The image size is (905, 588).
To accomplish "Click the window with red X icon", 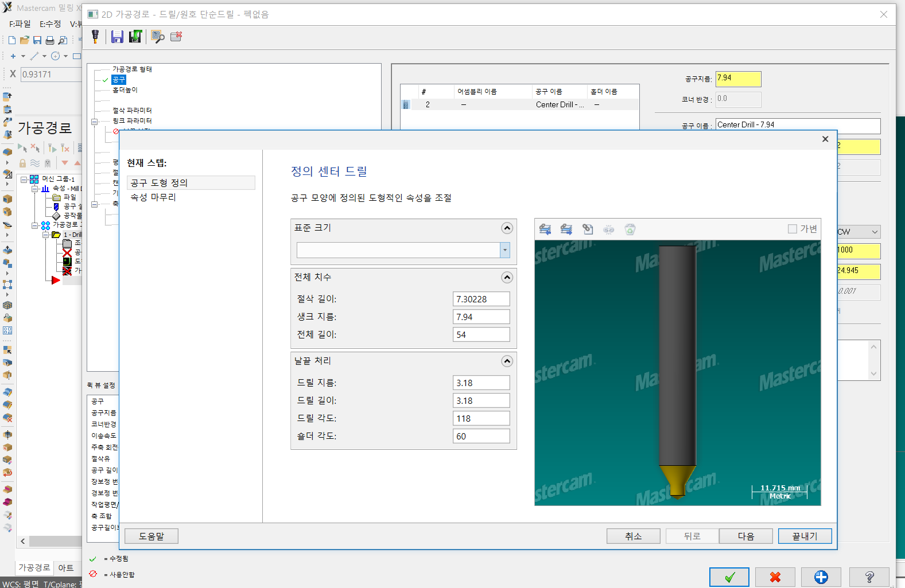I will click(x=176, y=36).
